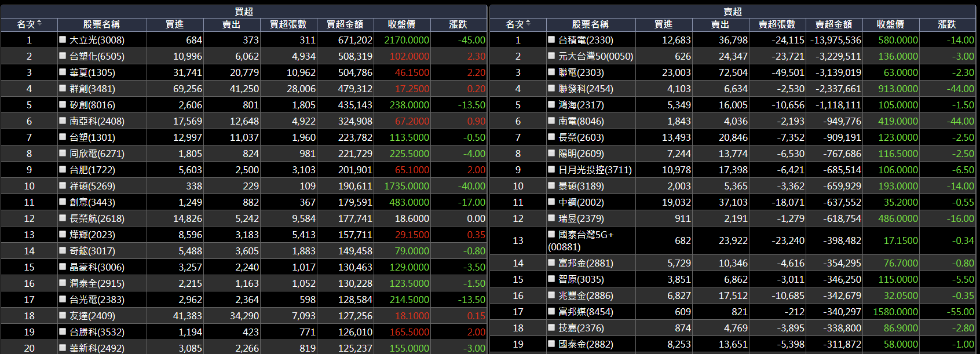Open stock name 技嘉(2376)

581,328
